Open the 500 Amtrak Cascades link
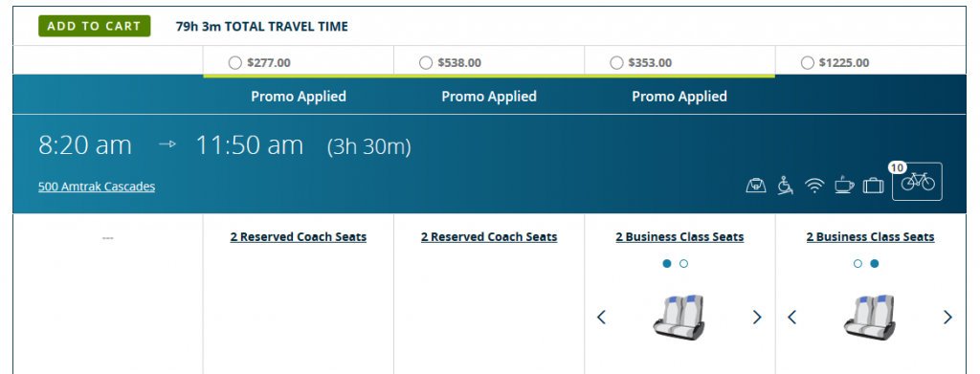The width and height of the screenshot is (980, 374). click(97, 187)
